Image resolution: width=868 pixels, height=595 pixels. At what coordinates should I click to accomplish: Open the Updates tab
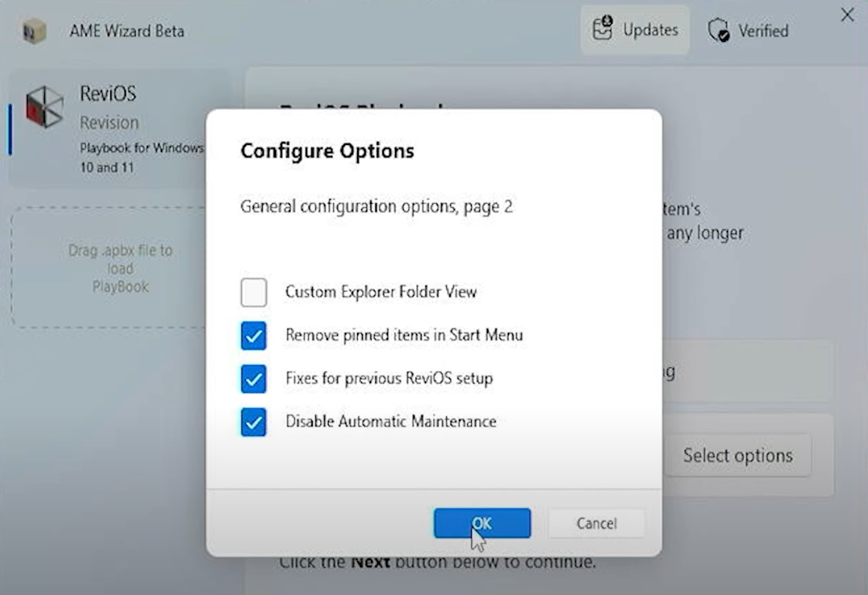[x=635, y=30]
